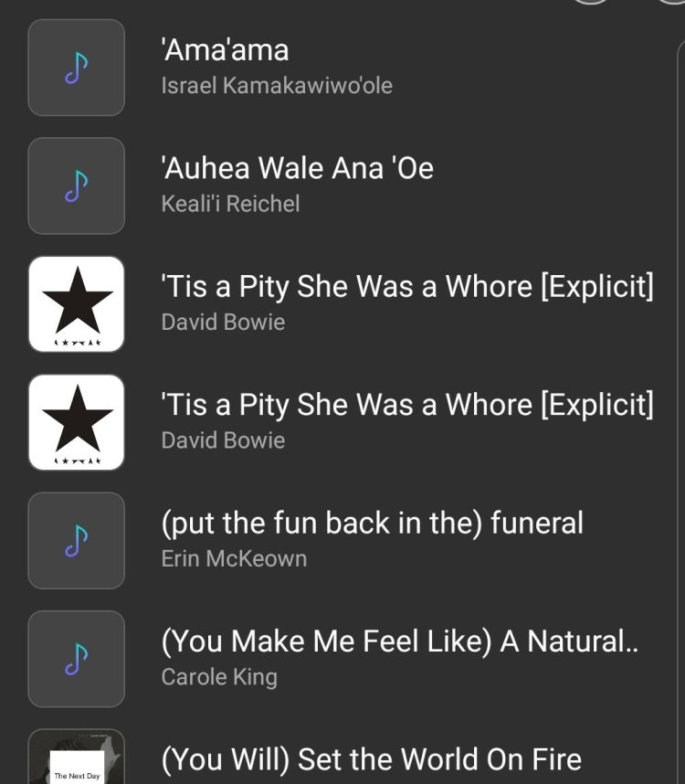
Task: Play the second 'Tis a Pity She Was a Whore
Action: point(407,405)
